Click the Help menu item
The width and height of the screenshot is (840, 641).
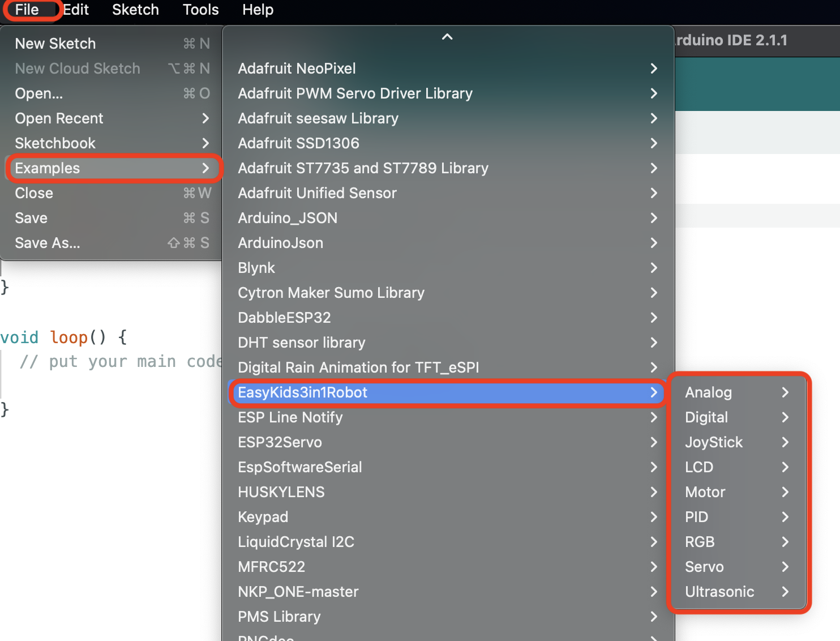click(x=258, y=10)
